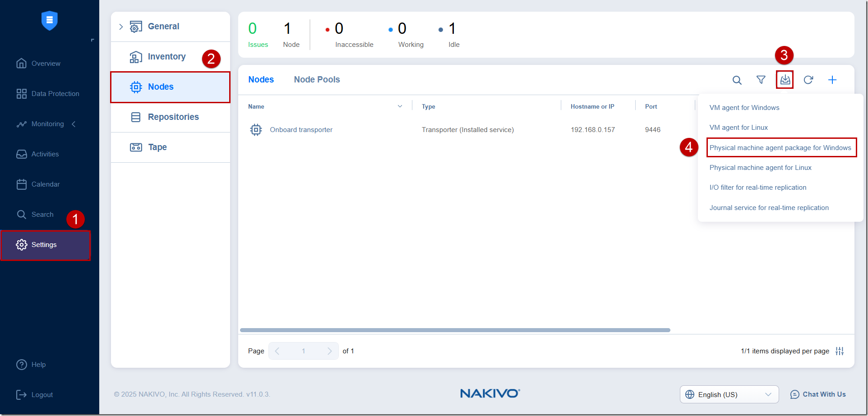Select Physical machine agent package for Windows
Viewport: 868px width, 416px height.
pyautogui.click(x=780, y=148)
